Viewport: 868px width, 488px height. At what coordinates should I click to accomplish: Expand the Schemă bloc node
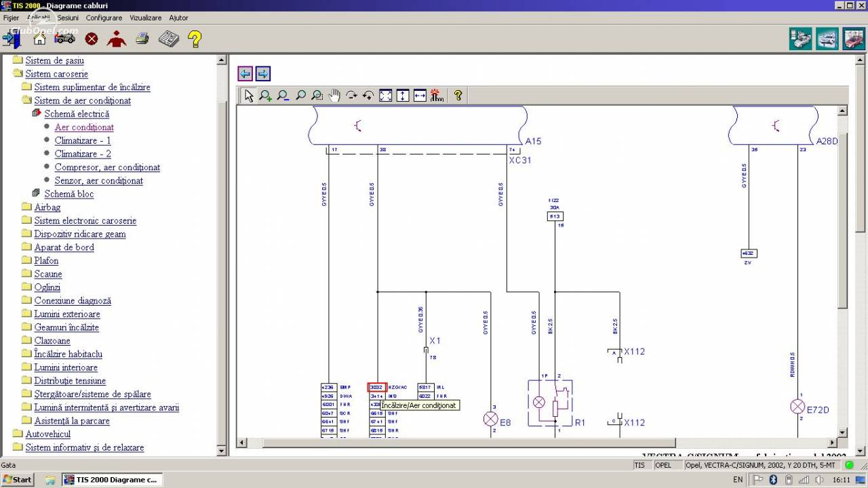[69, 194]
